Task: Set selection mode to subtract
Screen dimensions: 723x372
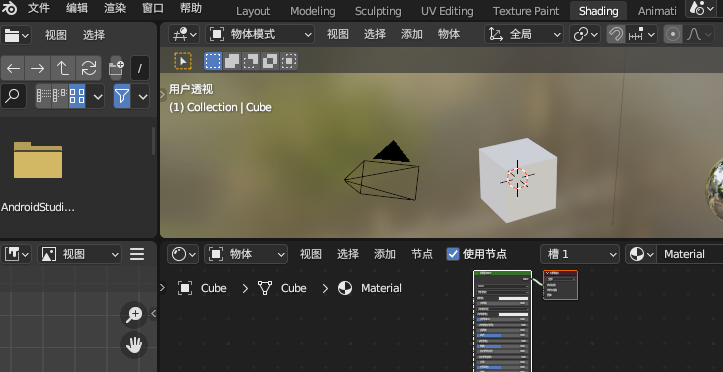Action: [x=251, y=61]
